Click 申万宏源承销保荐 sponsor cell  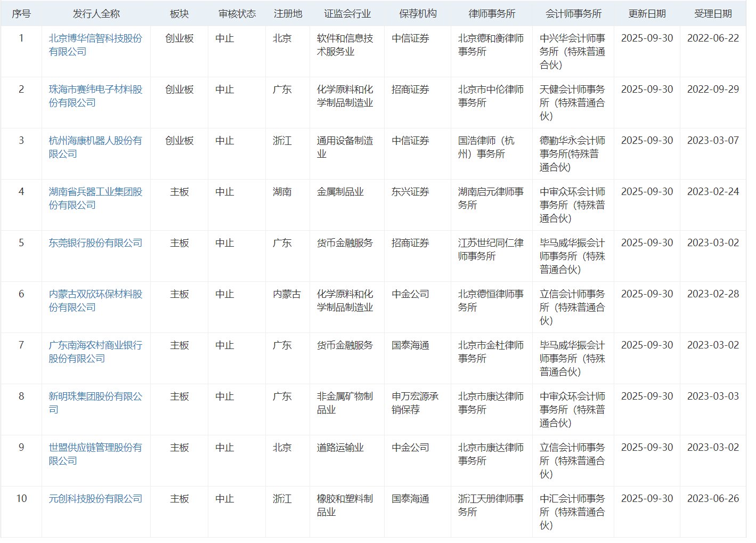tap(415, 403)
